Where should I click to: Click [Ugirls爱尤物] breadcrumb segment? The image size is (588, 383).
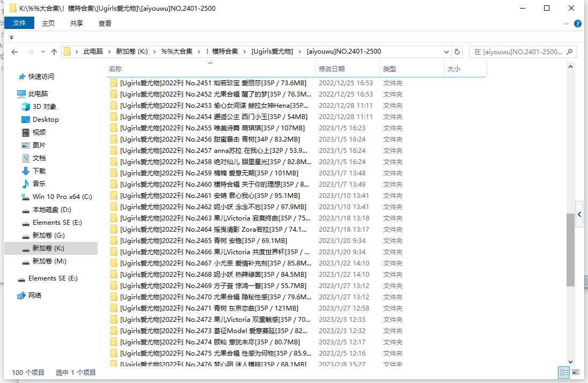point(272,51)
